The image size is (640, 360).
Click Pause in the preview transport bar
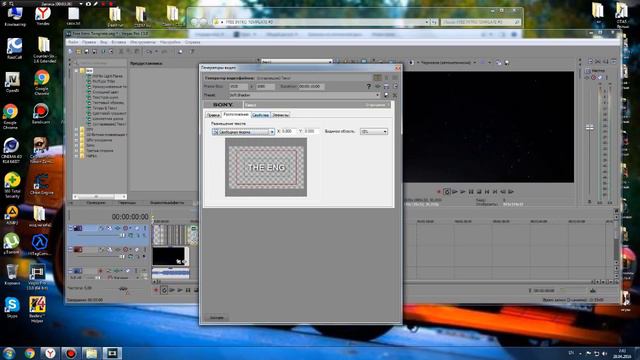tap(471, 191)
